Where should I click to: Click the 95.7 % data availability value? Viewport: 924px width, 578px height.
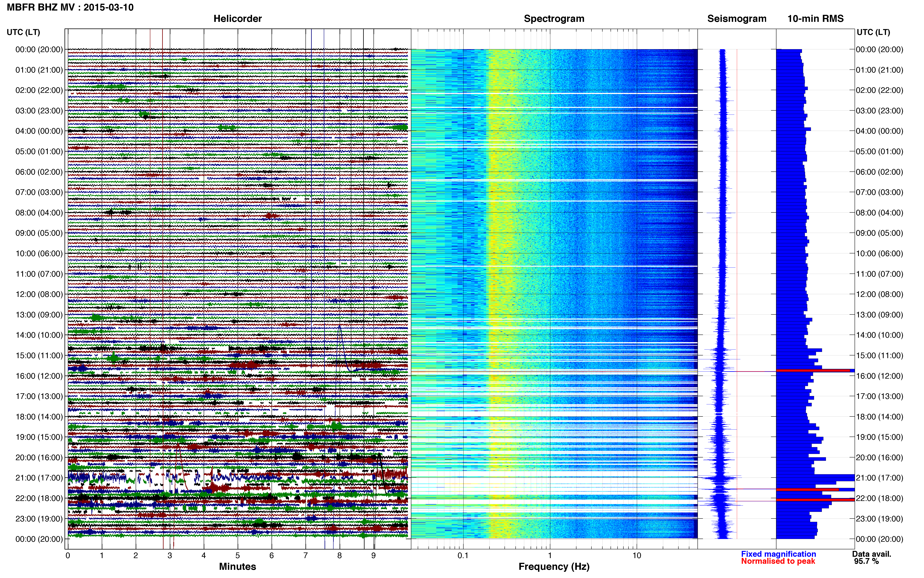pos(866,561)
